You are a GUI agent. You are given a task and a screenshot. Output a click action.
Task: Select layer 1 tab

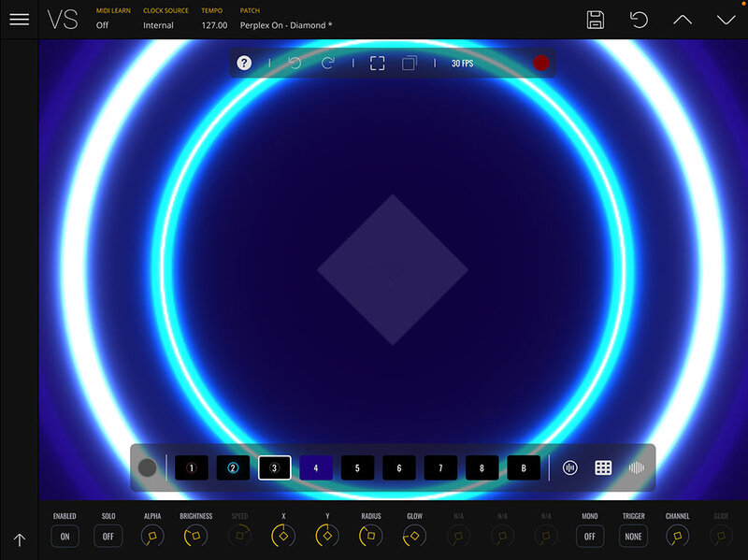[x=192, y=468]
